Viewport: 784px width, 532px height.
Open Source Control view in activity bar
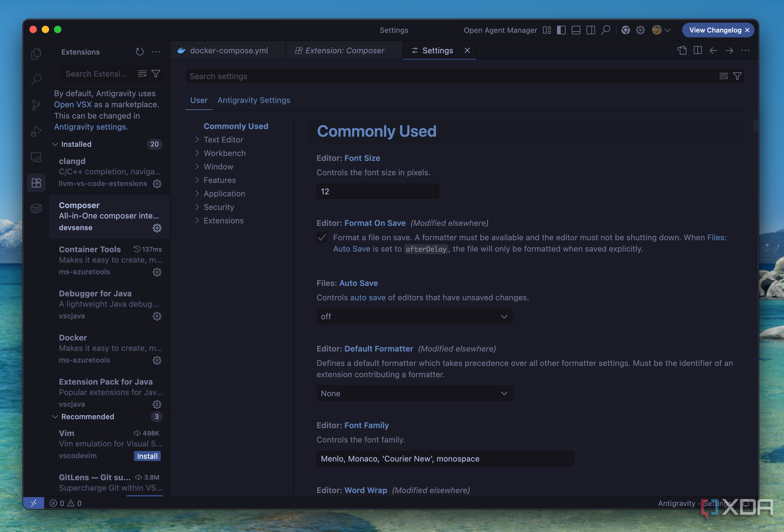point(36,105)
